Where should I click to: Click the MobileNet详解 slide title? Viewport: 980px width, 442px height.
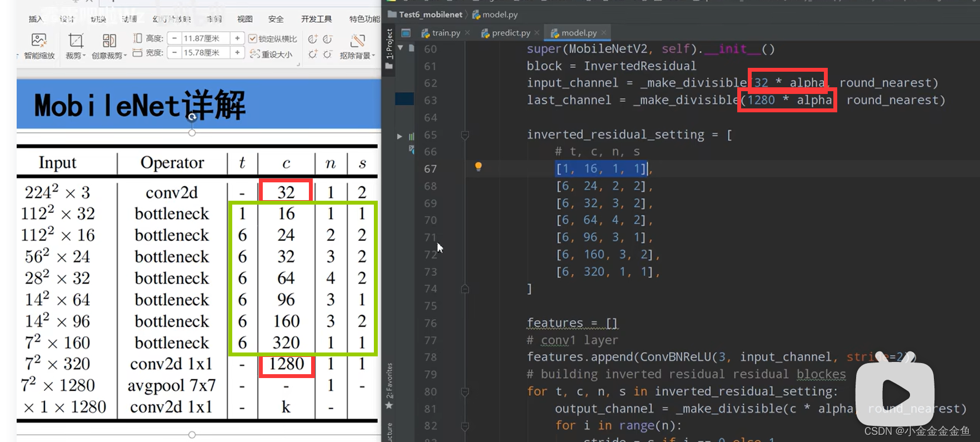point(140,105)
